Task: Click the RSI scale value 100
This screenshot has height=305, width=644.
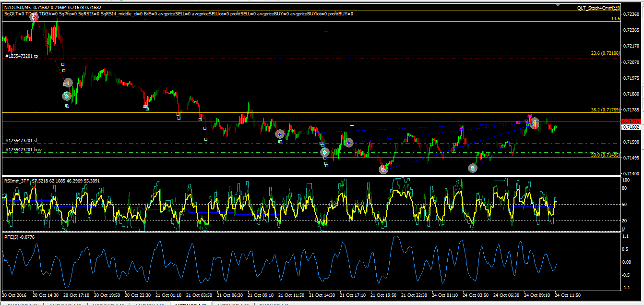Action: point(626,180)
